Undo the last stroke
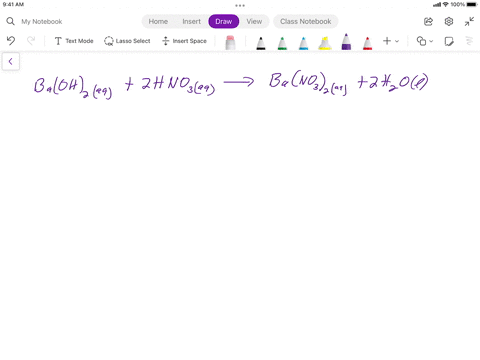Image resolution: width=480 pixels, height=360 pixels. 11,41
